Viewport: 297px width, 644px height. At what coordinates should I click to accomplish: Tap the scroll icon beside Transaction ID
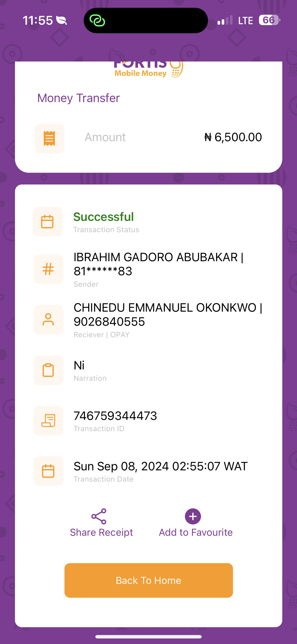[48, 421]
